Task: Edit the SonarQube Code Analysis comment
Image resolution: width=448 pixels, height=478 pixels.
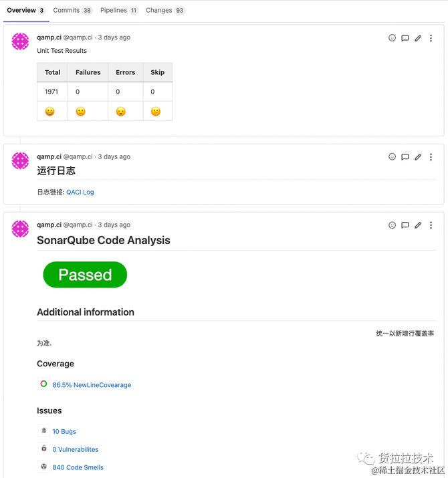Action: pos(418,225)
